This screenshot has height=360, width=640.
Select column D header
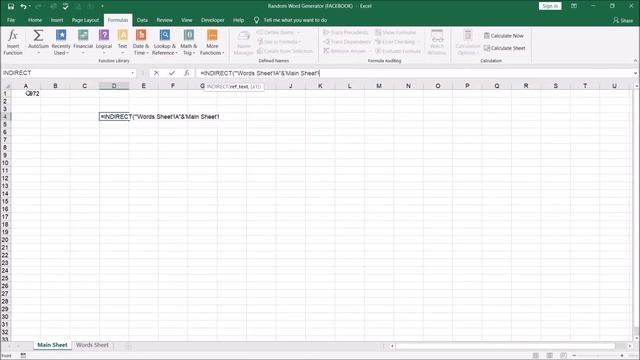114,86
